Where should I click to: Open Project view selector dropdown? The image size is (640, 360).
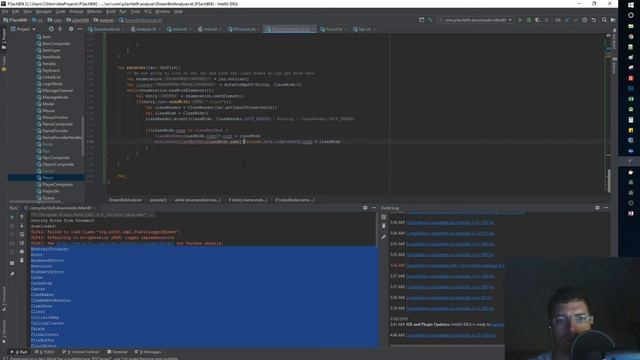23,29
